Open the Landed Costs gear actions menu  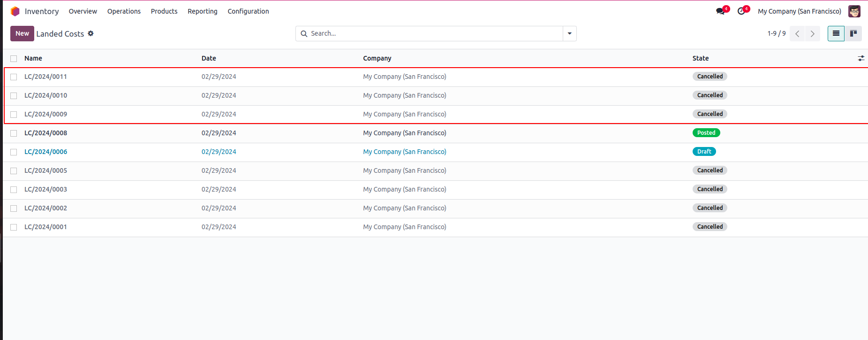[x=91, y=33]
